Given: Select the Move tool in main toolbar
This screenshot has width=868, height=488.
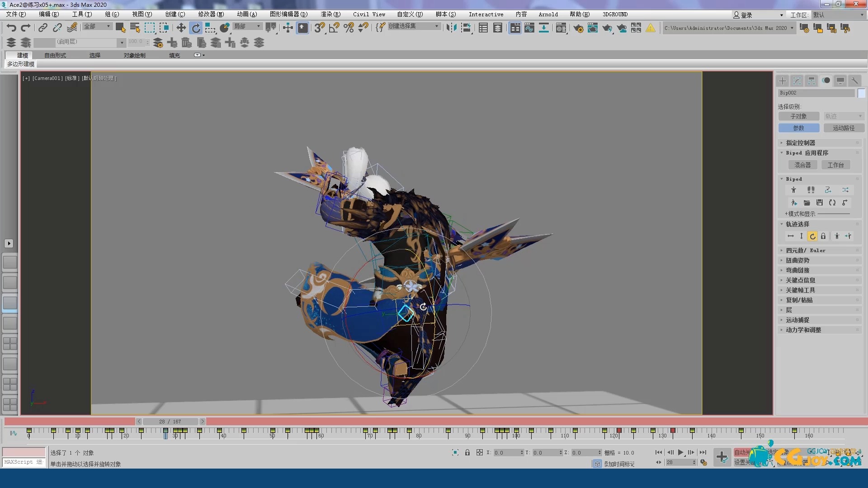Looking at the screenshot, I should (x=181, y=28).
